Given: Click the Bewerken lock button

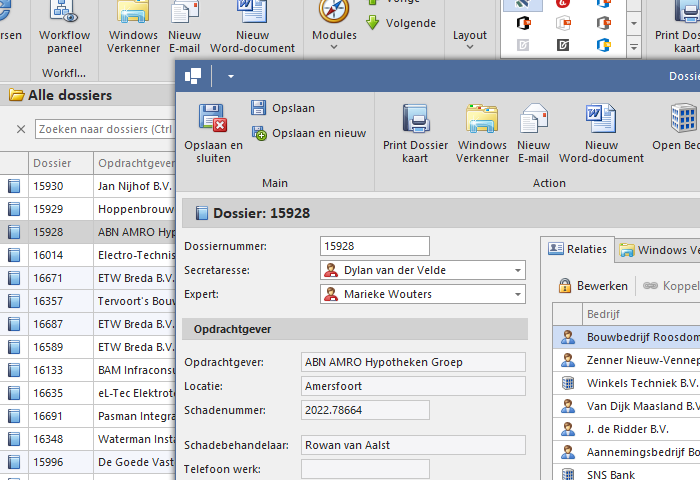Looking at the screenshot, I should [593, 286].
